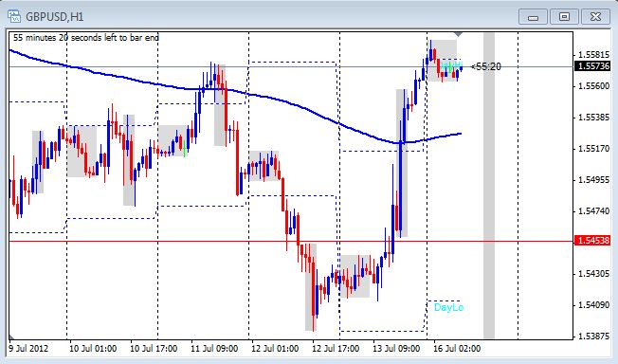Close the GBPUSD,H1 chart window
This screenshot has height=364, width=618.
coord(595,17)
